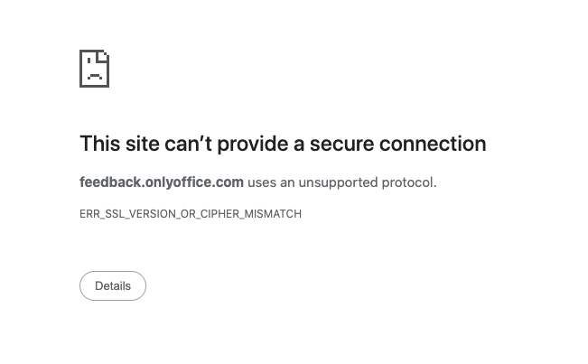Screen dimensions: 588x364
Task: Click the word "protocol" in the description
Action: pos(408,182)
